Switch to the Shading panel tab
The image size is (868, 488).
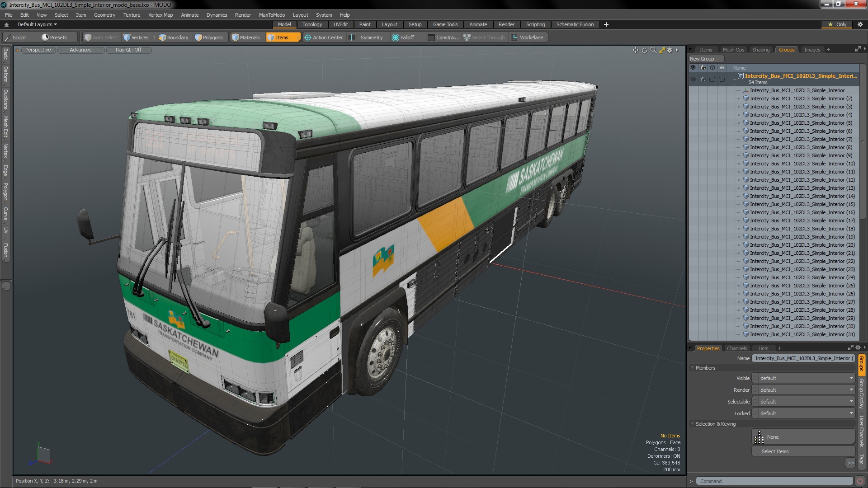point(761,50)
